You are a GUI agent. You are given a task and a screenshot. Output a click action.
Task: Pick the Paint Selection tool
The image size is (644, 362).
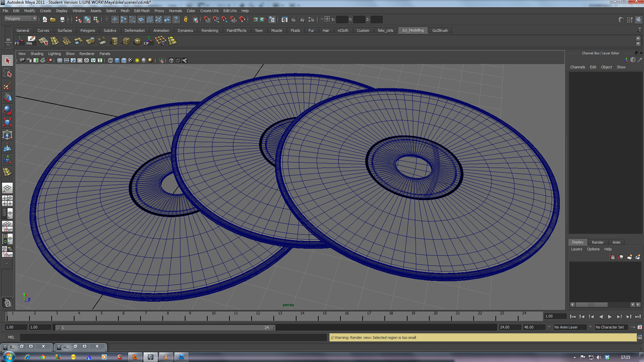click(x=7, y=86)
